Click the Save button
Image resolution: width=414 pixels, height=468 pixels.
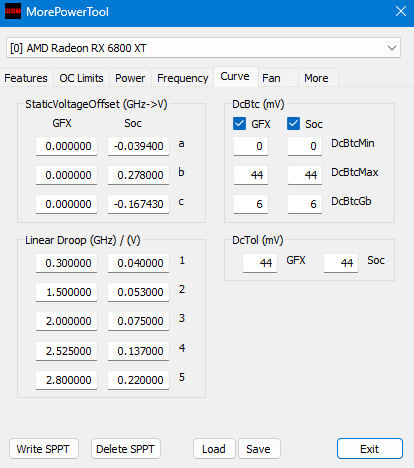pyautogui.click(x=259, y=449)
